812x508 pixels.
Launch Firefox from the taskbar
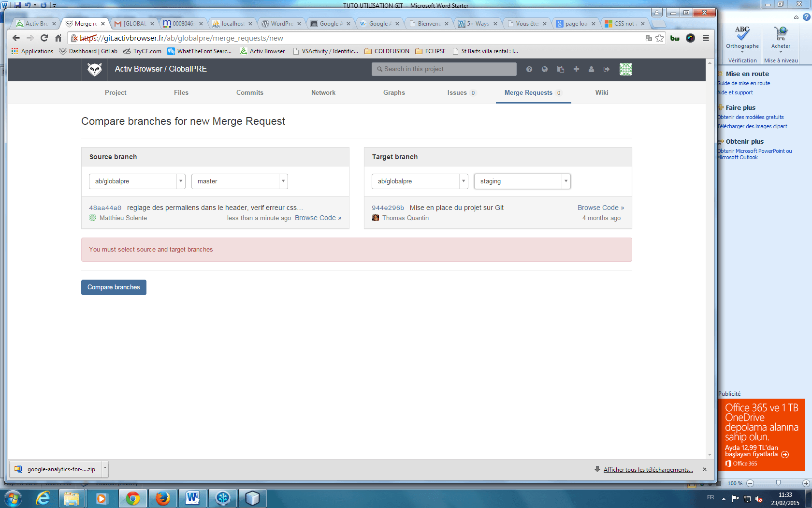[x=162, y=498]
